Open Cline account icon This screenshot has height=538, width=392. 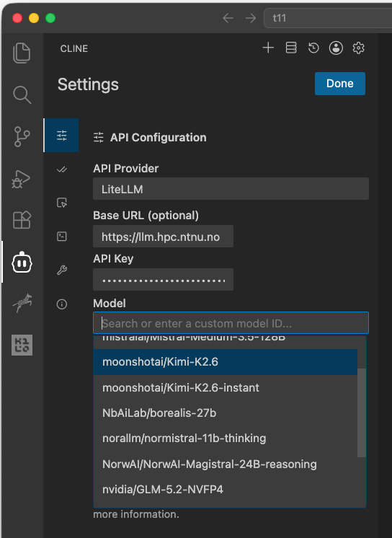pyautogui.click(x=336, y=48)
